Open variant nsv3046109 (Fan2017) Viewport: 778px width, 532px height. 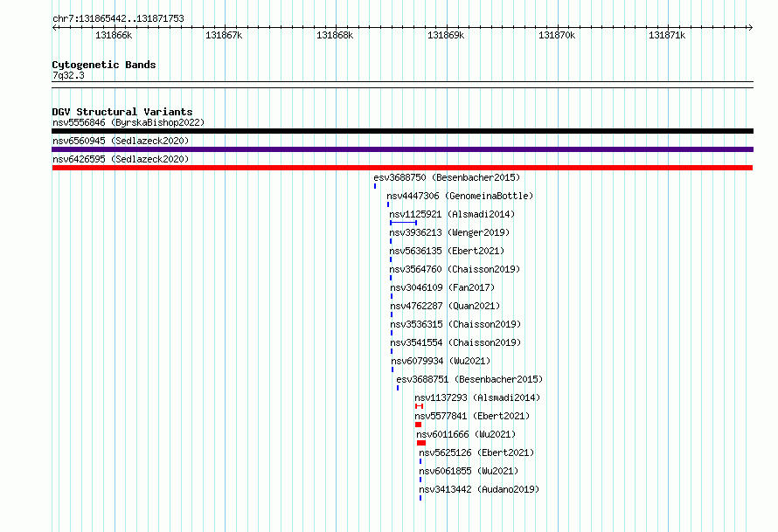[442, 287]
